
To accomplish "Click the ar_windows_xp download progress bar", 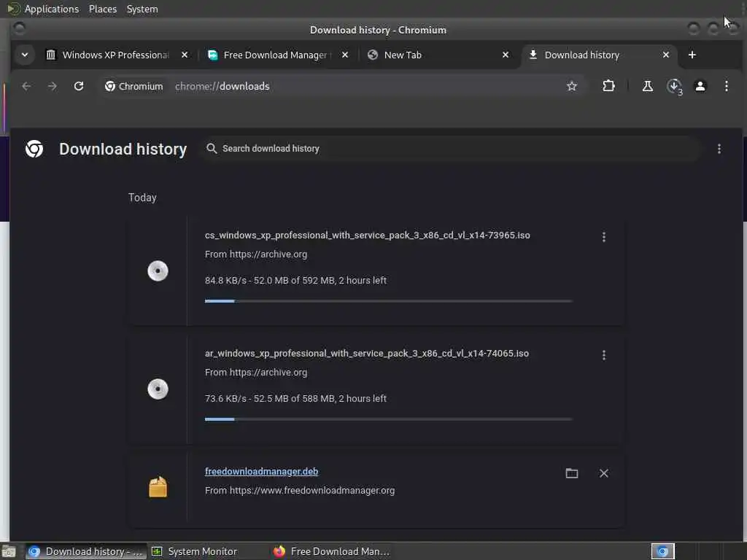I will click(x=388, y=419).
